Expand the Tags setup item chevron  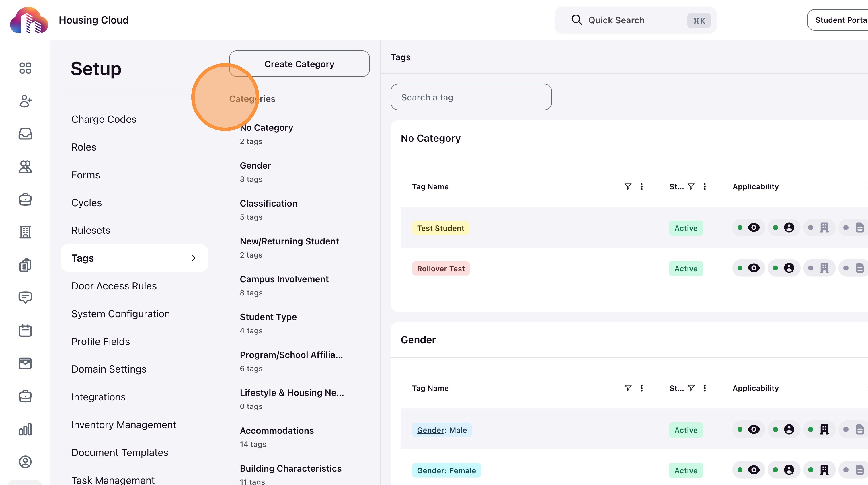point(193,258)
